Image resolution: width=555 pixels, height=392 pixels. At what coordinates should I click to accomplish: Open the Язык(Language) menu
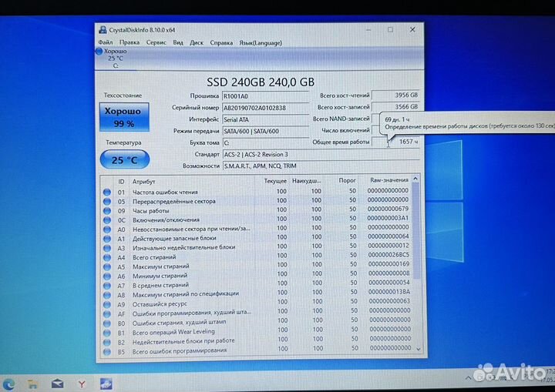point(261,42)
